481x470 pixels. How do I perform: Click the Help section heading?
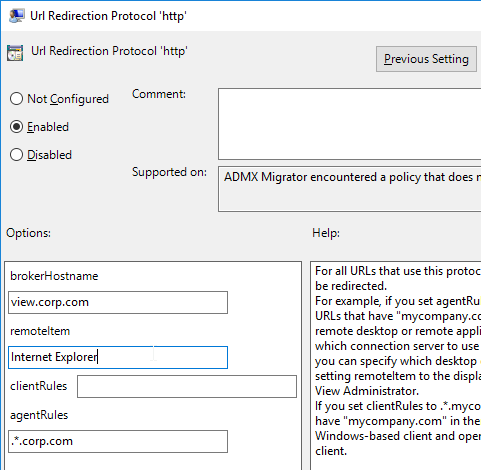click(x=326, y=233)
